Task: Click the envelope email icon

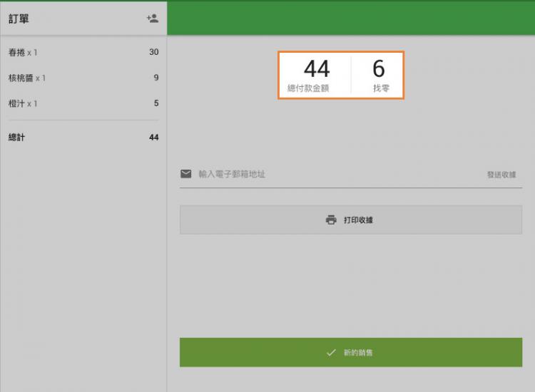Action: point(186,174)
